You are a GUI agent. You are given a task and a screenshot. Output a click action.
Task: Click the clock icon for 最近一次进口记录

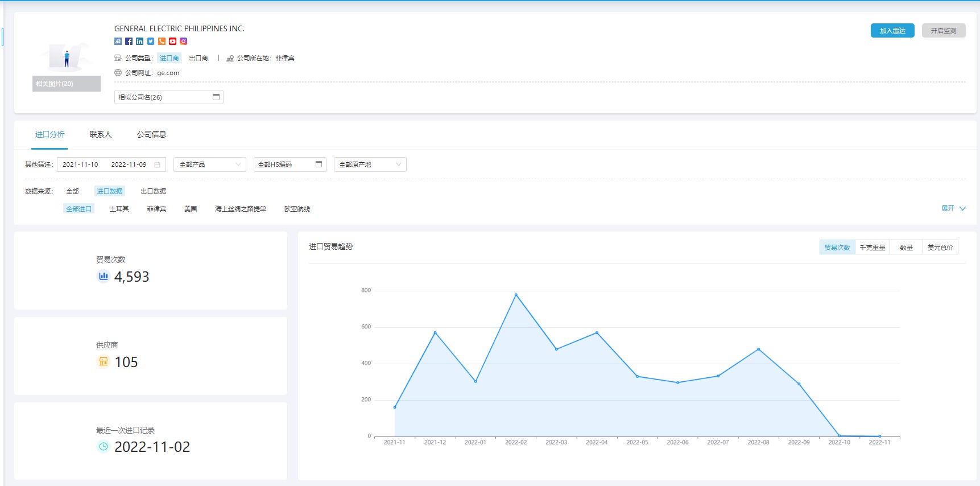point(103,447)
